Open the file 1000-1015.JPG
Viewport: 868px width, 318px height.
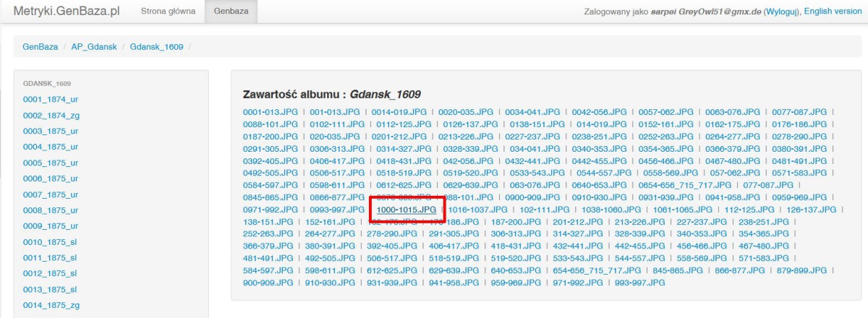[x=406, y=210]
